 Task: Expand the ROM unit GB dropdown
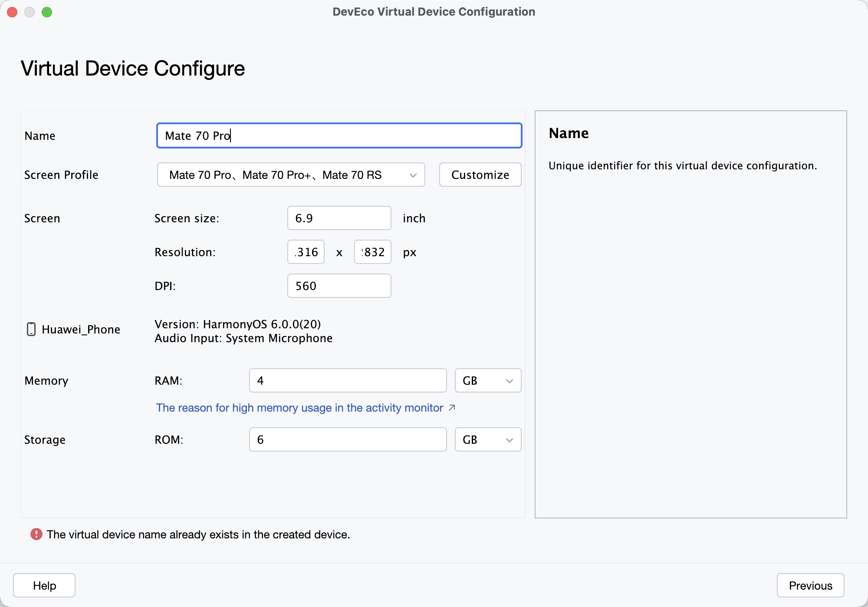pos(487,439)
